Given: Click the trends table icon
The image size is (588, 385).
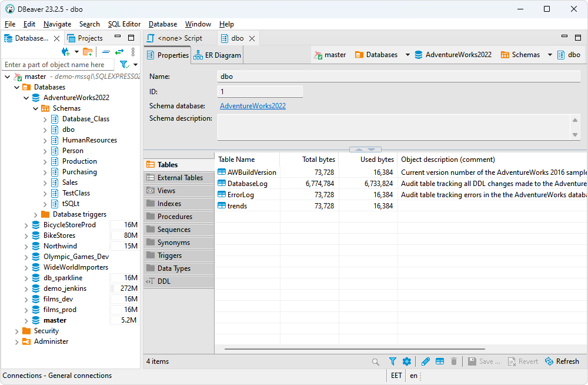Looking at the screenshot, I should point(222,206).
